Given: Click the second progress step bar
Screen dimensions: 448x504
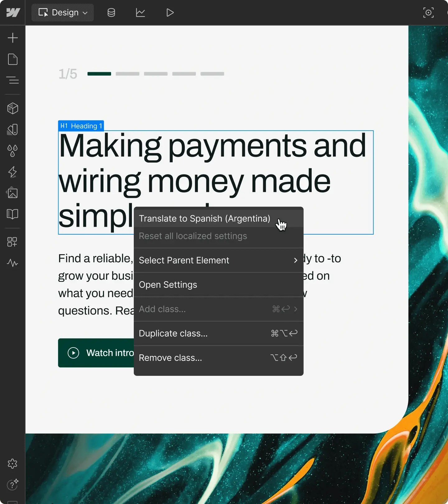Looking at the screenshot, I should (128, 74).
